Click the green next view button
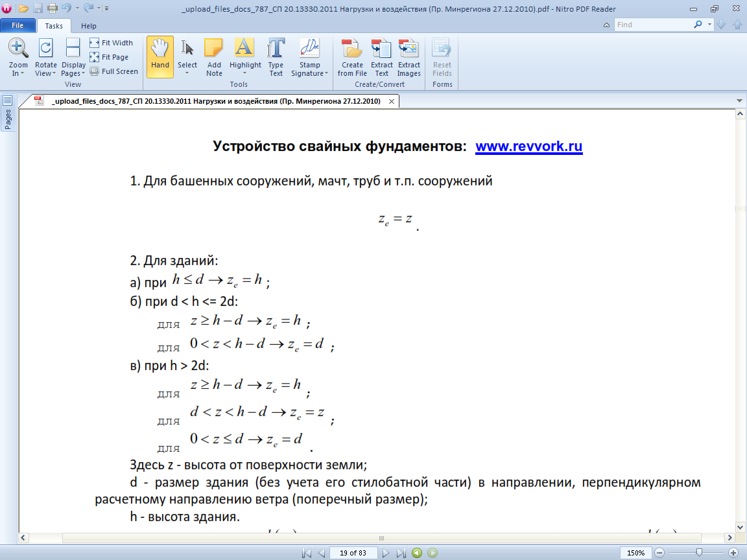The width and height of the screenshot is (747, 560). (433, 553)
